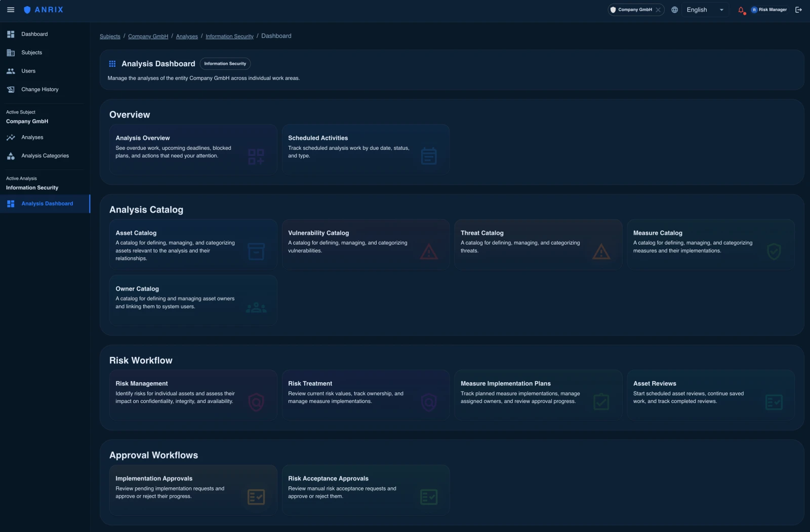The height and width of the screenshot is (532, 810).
Task: Open the Owner Catalog card title
Action: pyautogui.click(x=137, y=289)
